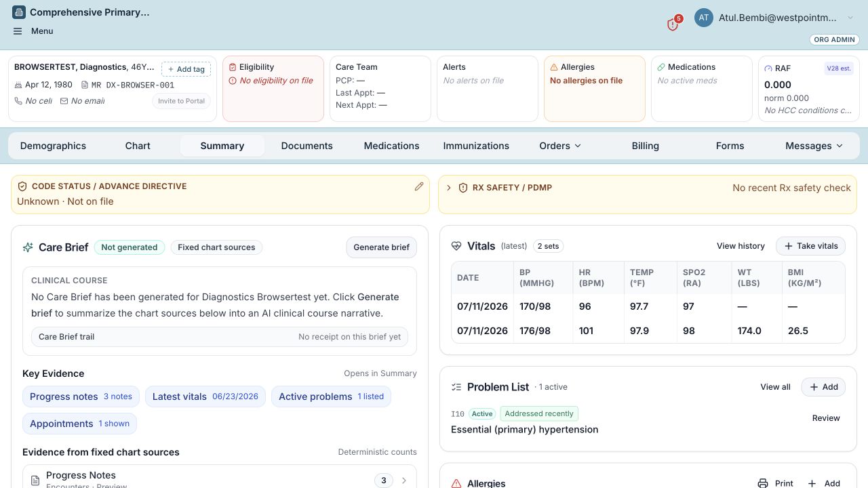Edit Code Status with the pencil icon
The height and width of the screenshot is (488, 868).
click(x=419, y=186)
